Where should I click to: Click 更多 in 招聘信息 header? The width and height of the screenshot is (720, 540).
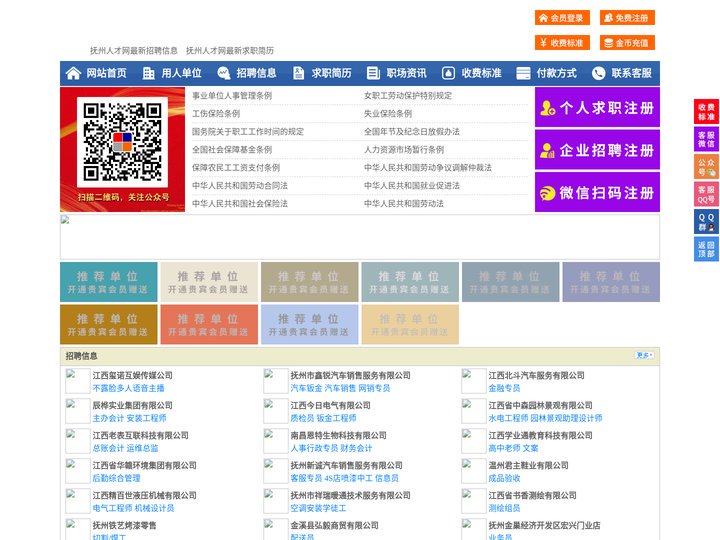[644, 355]
